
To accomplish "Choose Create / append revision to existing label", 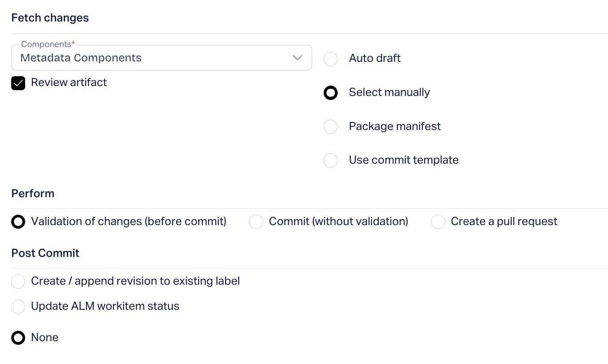I will 18,282.
